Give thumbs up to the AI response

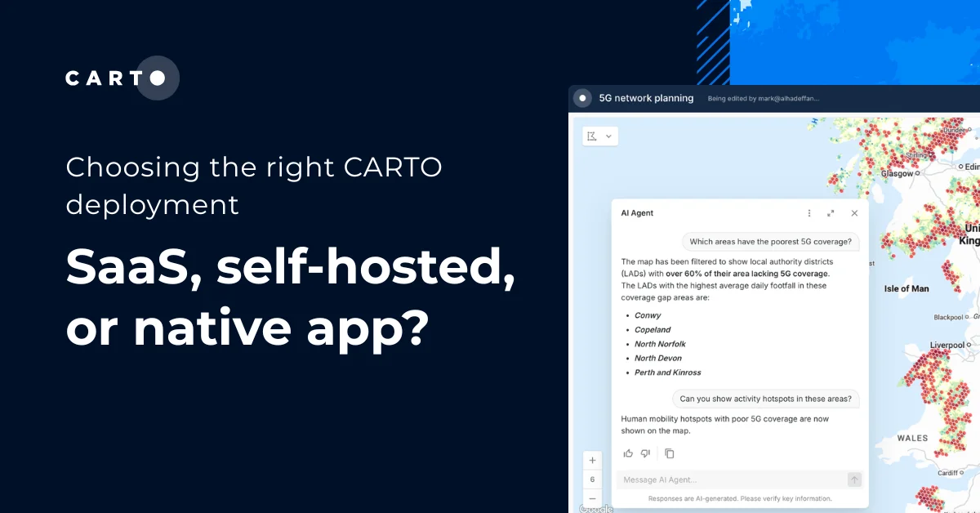coord(628,453)
